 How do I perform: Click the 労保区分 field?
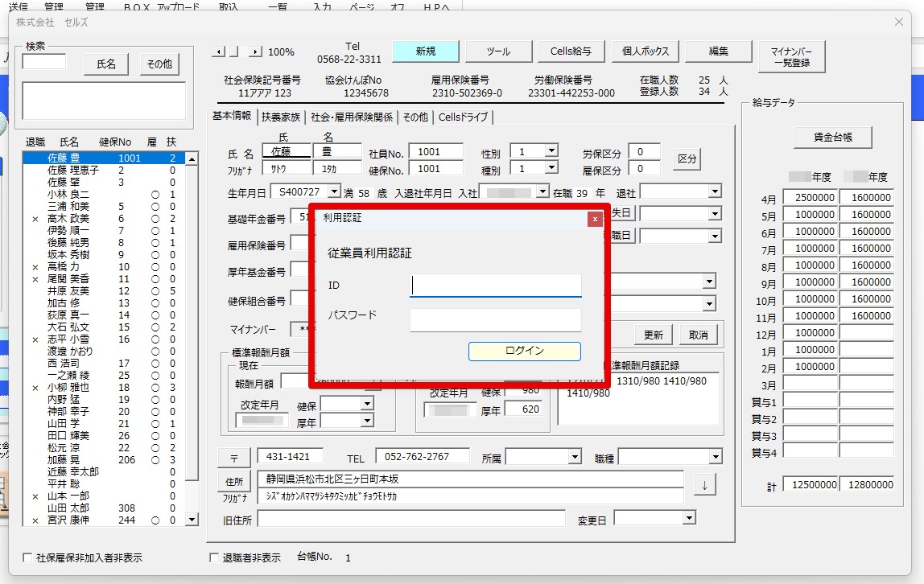[644, 152]
